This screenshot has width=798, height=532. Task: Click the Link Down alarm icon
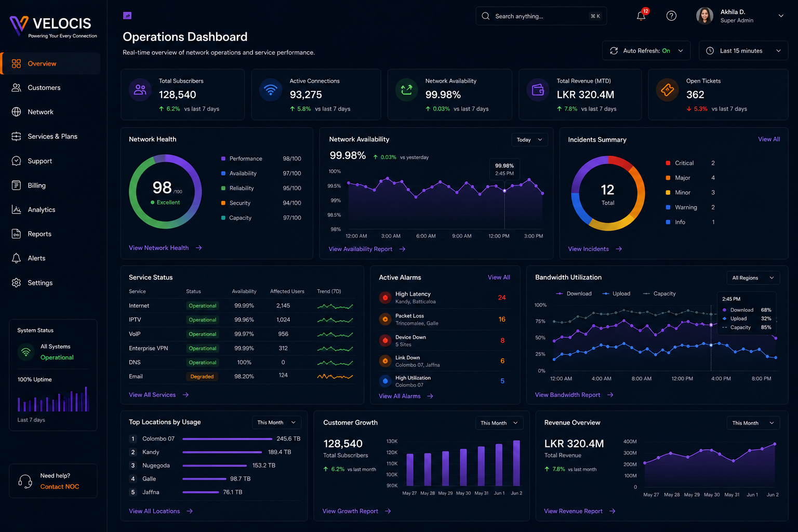click(x=385, y=361)
